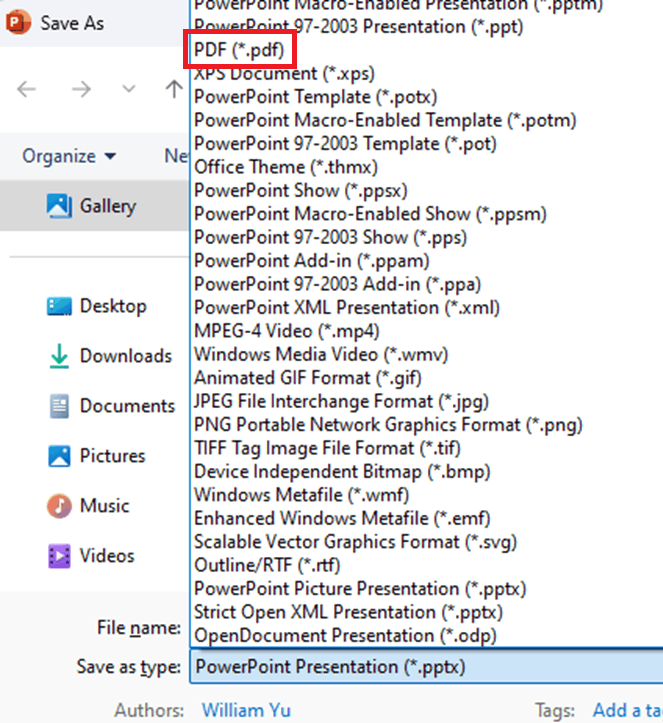Select Animated GIF Format (*.gif)

(308, 378)
